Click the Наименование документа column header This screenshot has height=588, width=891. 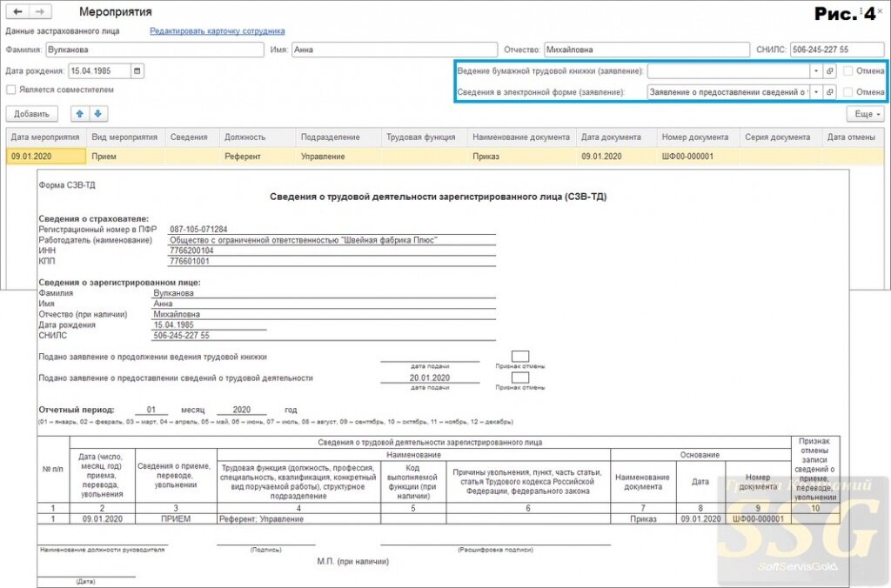pos(521,137)
